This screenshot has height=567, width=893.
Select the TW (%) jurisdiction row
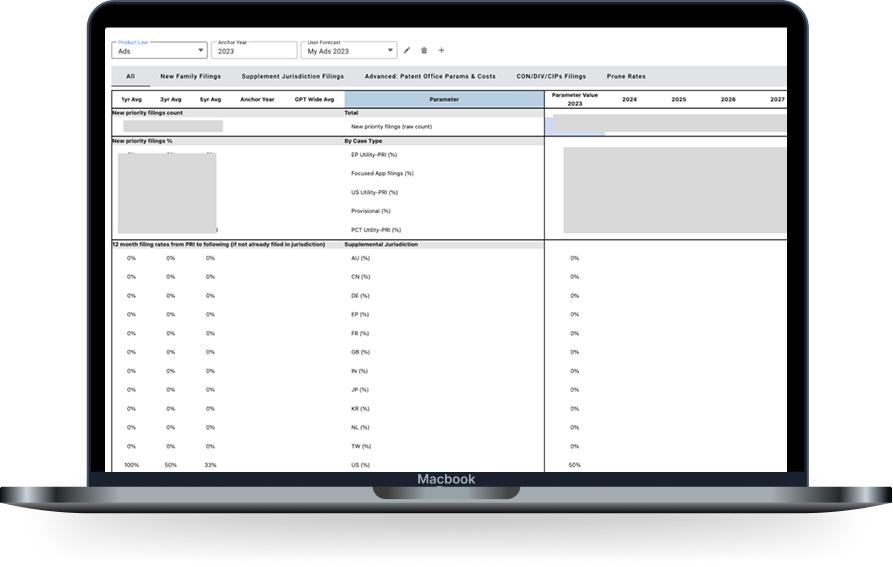(361, 446)
